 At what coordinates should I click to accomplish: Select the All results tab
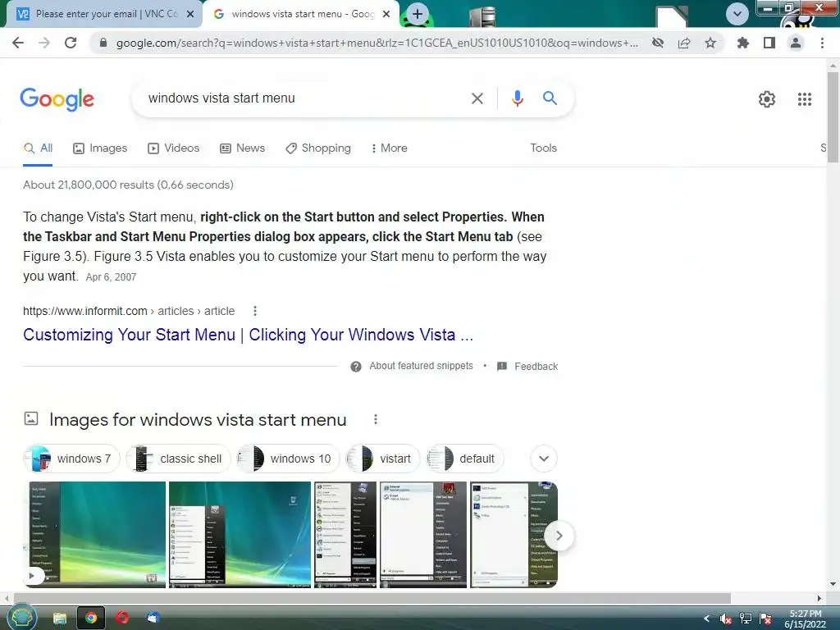click(x=38, y=148)
